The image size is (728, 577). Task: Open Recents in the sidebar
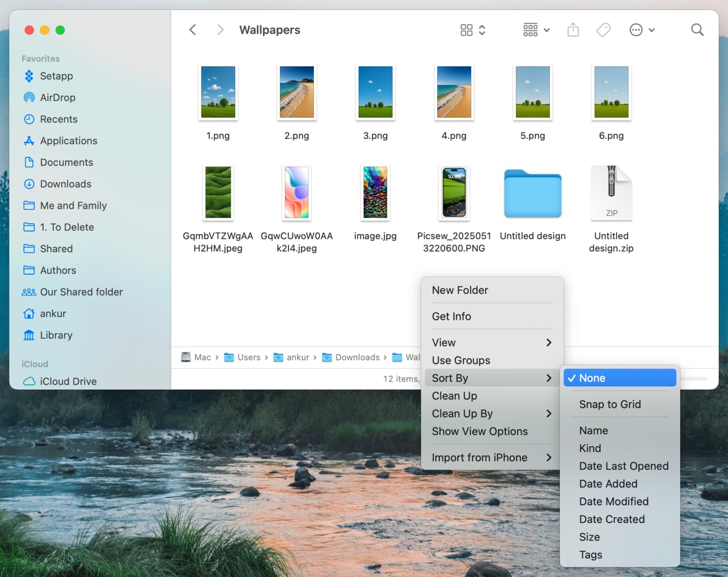click(x=58, y=119)
